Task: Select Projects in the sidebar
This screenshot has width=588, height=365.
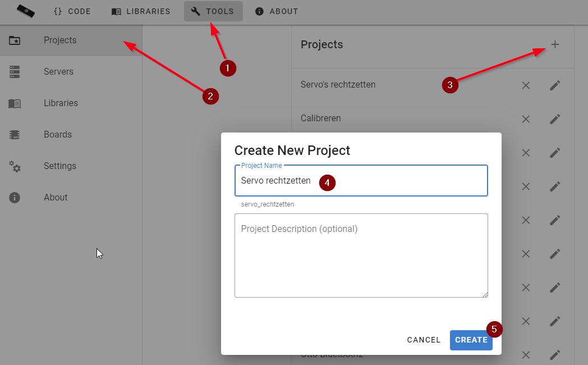Action: pyautogui.click(x=60, y=40)
